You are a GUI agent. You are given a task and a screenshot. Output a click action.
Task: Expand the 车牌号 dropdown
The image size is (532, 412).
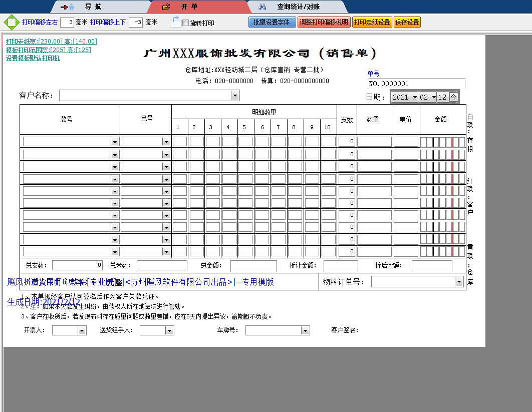[x=305, y=330]
